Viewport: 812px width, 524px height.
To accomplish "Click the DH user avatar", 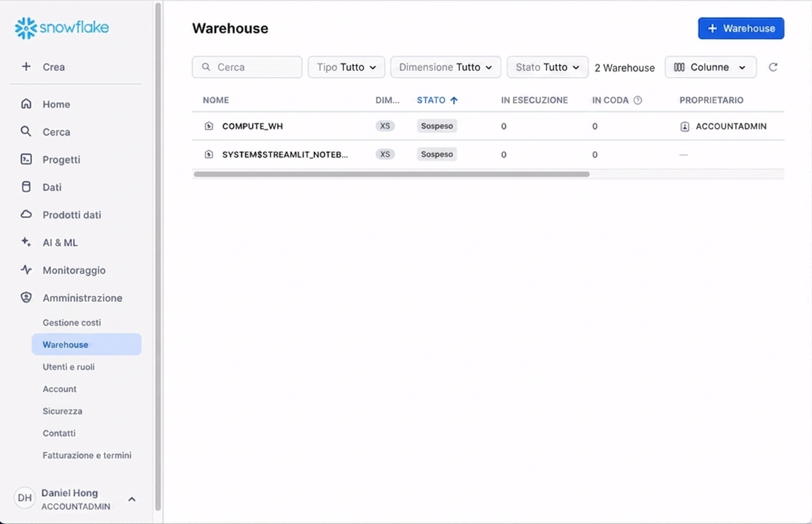I will [25, 498].
